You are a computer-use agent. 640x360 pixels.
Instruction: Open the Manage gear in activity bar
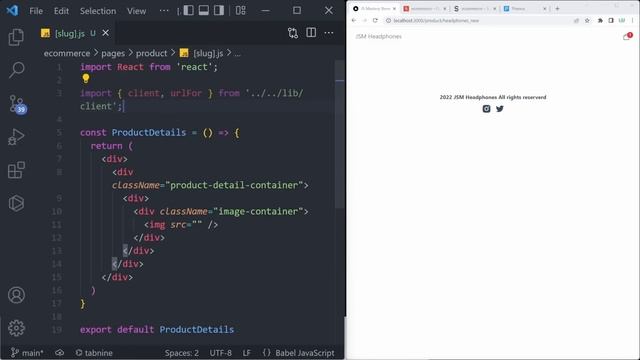coord(16,328)
